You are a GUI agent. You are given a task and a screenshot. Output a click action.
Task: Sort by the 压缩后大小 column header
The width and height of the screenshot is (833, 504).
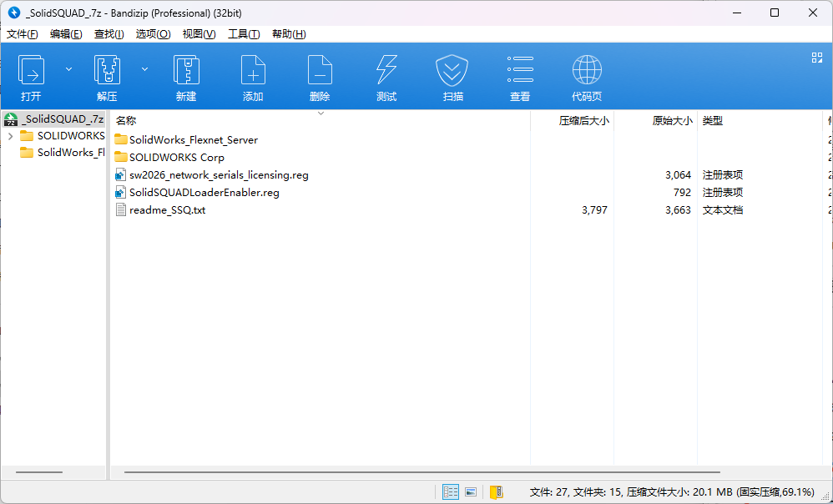583,121
